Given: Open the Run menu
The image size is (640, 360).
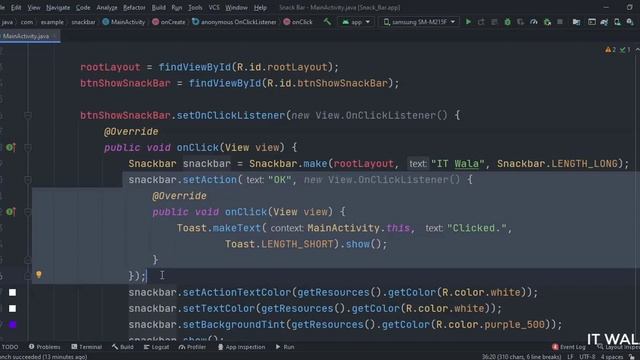Looking at the screenshot, I should [177, 7].
